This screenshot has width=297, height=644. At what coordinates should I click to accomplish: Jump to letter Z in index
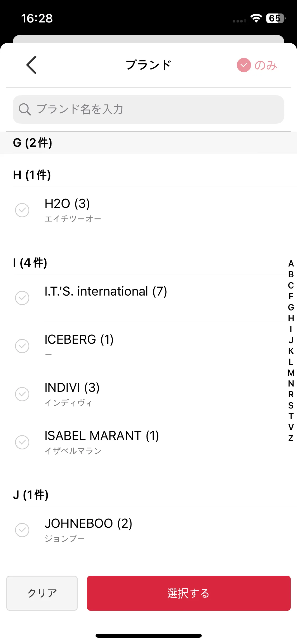tap(291, 438)
